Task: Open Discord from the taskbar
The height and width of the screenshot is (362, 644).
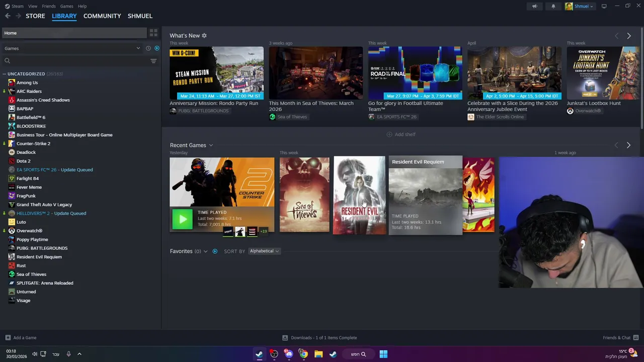Action: click(289, 354)
